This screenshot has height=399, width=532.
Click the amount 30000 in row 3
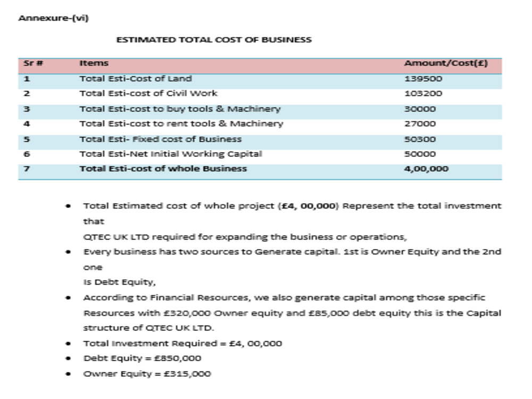tap(420, 109)
